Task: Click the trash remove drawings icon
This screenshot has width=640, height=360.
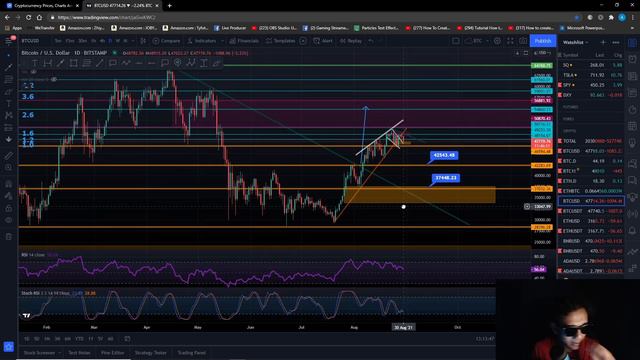Action: [x=9, y=237]
